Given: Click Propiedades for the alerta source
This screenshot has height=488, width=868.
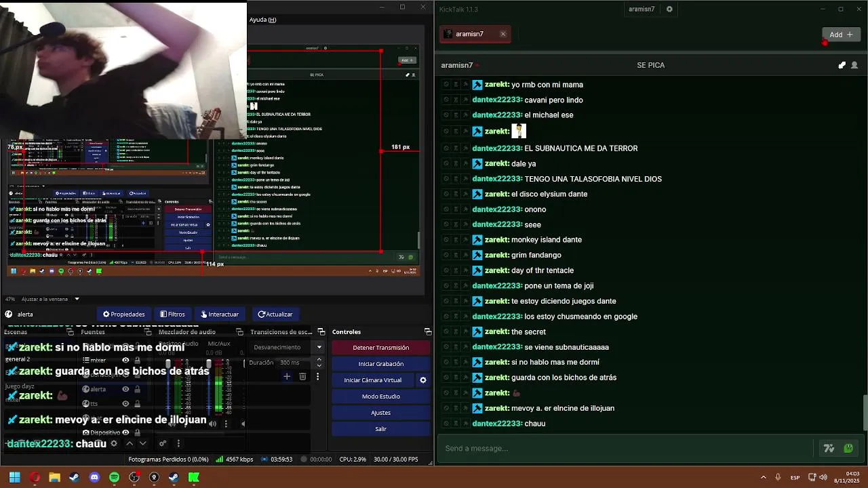Looking at the screenshot, I should click(123, 314).
